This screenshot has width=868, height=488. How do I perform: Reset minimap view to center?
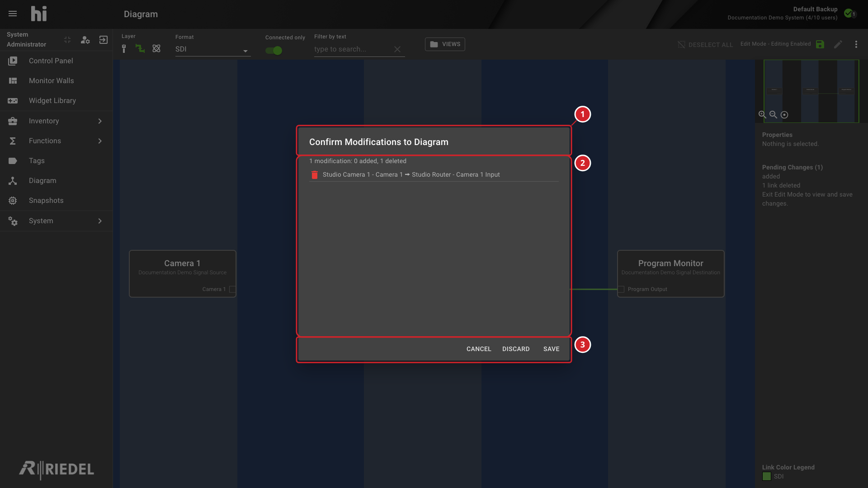tap(784, 115)
